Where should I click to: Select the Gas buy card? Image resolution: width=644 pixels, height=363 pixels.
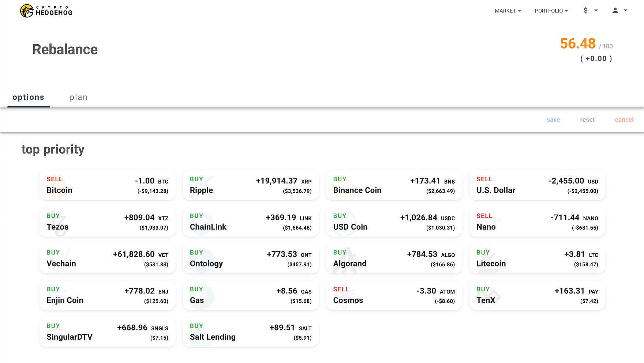251,295
